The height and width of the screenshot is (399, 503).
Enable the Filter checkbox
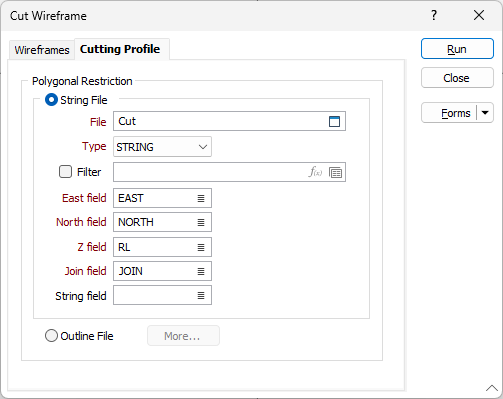pos(65,172)
